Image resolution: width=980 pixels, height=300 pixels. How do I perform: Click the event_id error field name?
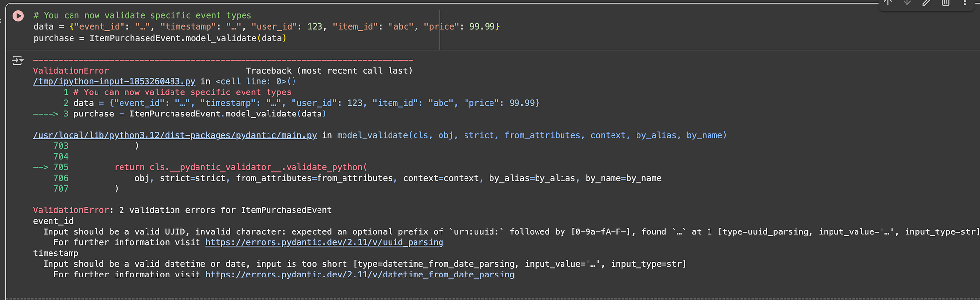tap(53, 221)
